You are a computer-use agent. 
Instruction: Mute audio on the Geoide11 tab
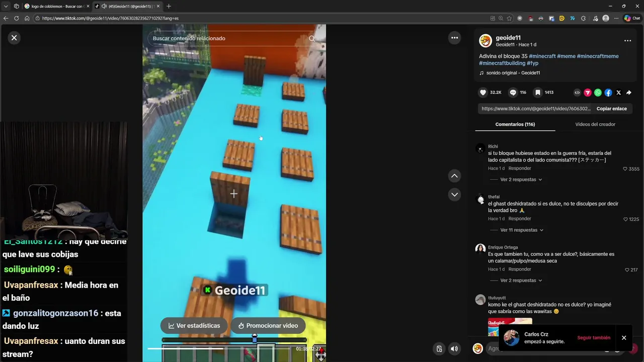(x=104, y=6)
